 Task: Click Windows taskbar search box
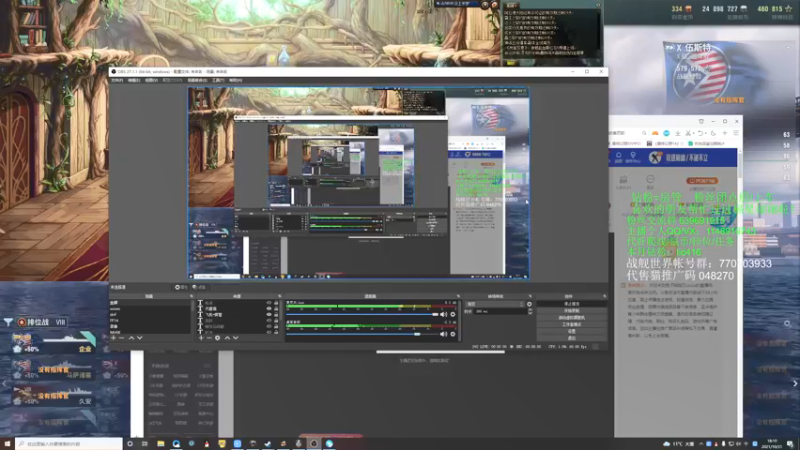point(69,444)
